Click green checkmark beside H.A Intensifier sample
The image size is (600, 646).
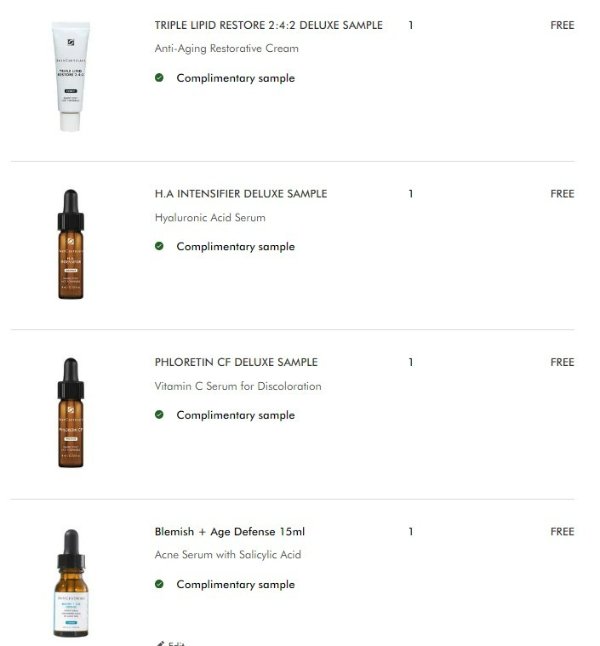pos(159,246)
